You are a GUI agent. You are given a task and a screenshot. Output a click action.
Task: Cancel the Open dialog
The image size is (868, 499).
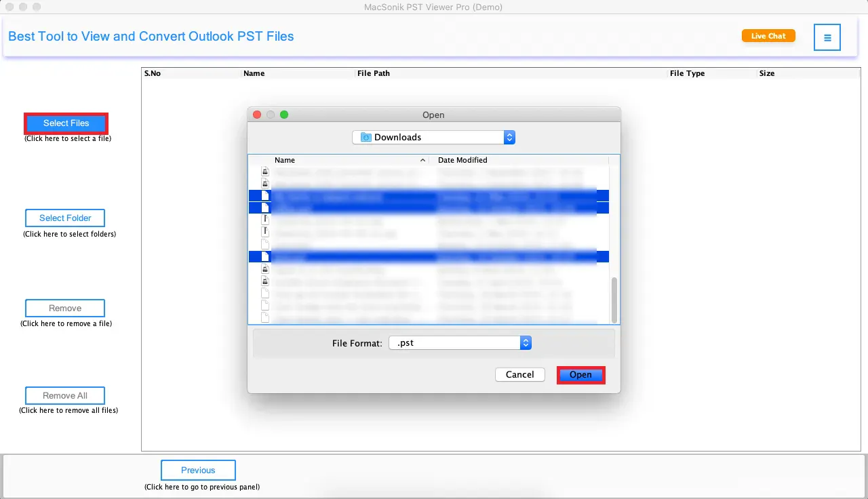tap(520, 374)
